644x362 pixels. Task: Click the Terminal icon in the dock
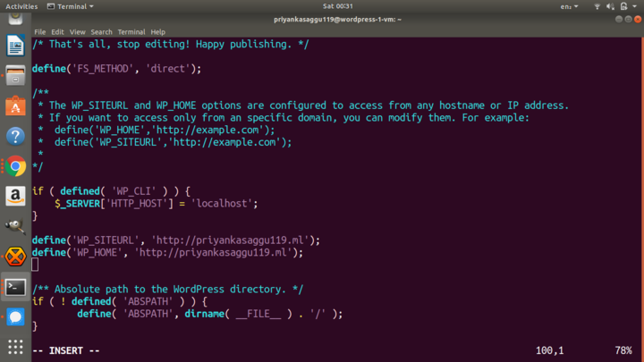[x=15, y=287]
